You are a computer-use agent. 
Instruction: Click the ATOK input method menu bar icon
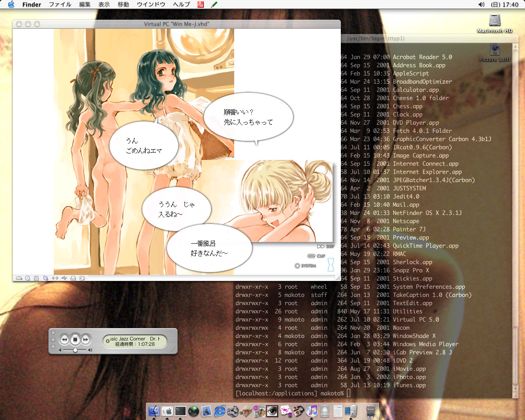click(x=201, y=5)
